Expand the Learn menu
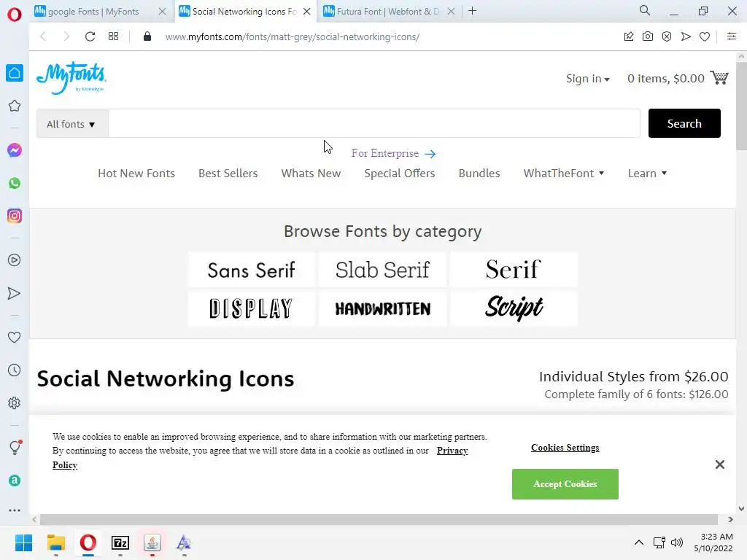The height and width of the screenshot is (560, 747). (x=647, y=174)
